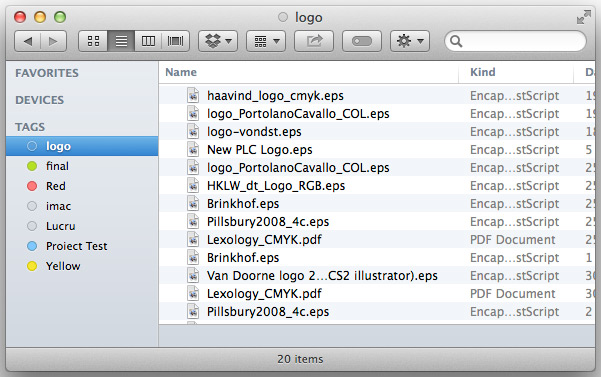Click the red dot beside Red
The width and height of the screenshot is (601, 377).
click(32, 186)
